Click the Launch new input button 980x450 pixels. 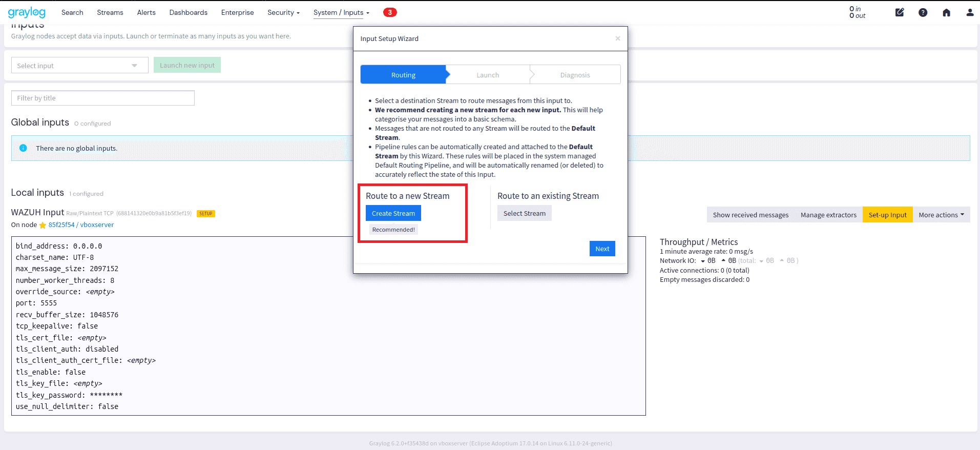(187, 65)
